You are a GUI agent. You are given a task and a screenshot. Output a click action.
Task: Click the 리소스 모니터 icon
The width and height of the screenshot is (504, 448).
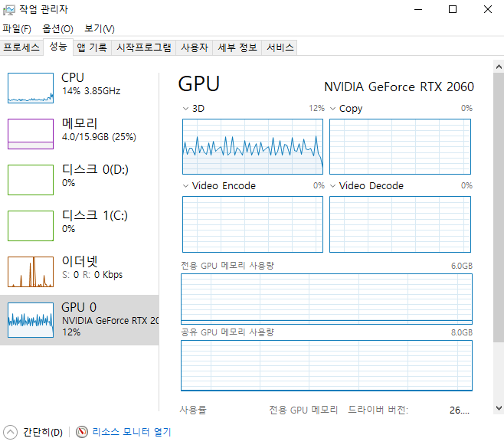click(82, 432)
